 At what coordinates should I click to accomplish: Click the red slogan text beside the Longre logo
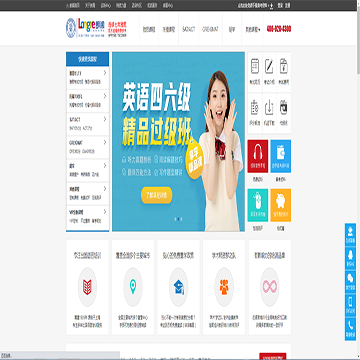click(x=118, y=28)
